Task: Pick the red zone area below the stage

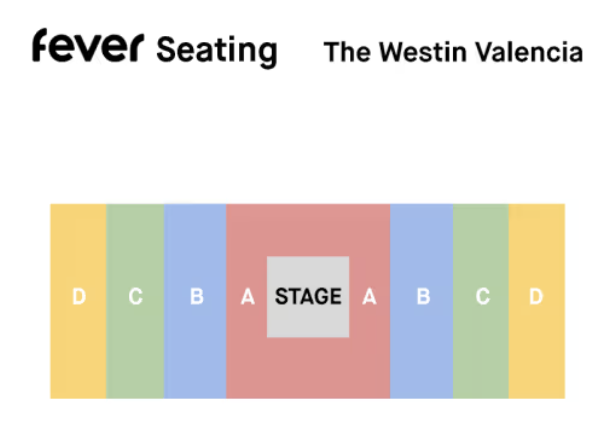Action: click(308, 368)
